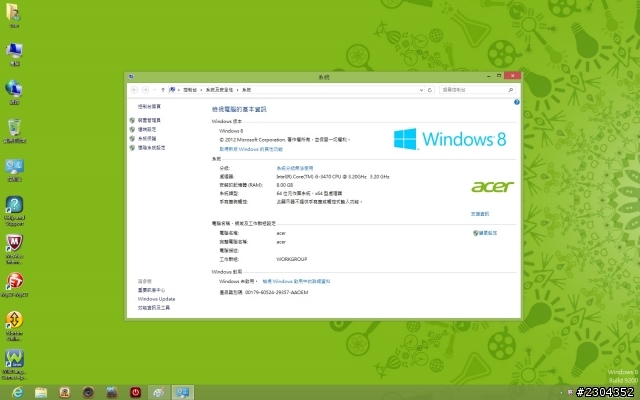Image resolution: width=640 pixels, height=400 pixels.
Task: Open Performance Information and Tools (效能資訊及工具) link
Action: [x=154, y=308]
